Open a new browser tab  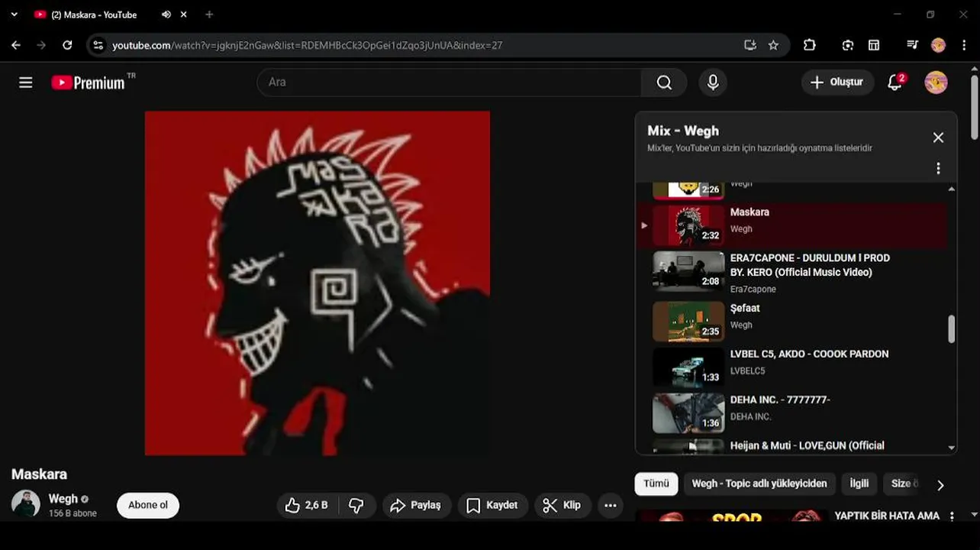209,15
